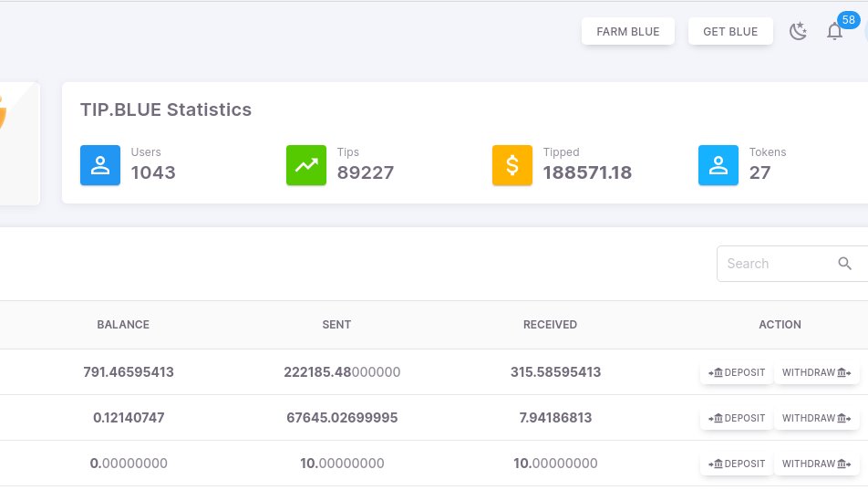
Task: Click the TIP.BLUE Statistics heading
Action: click(x=166, y=109)
